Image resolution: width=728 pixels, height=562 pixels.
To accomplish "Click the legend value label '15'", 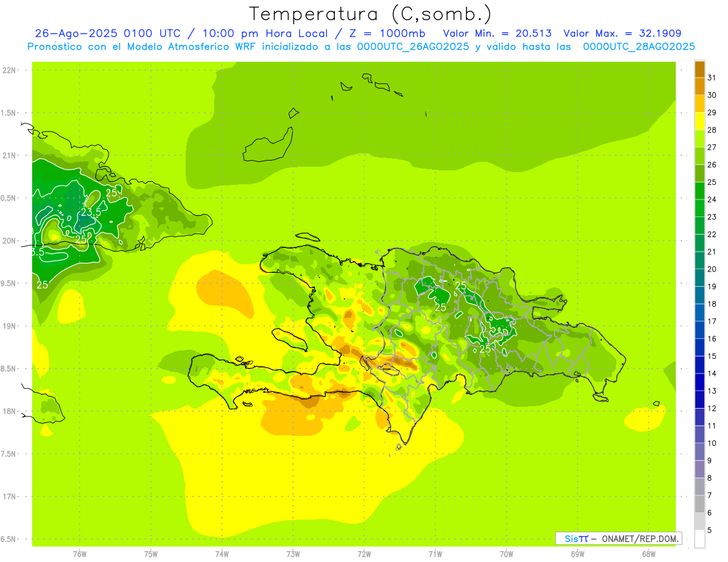I will point(712,356).
